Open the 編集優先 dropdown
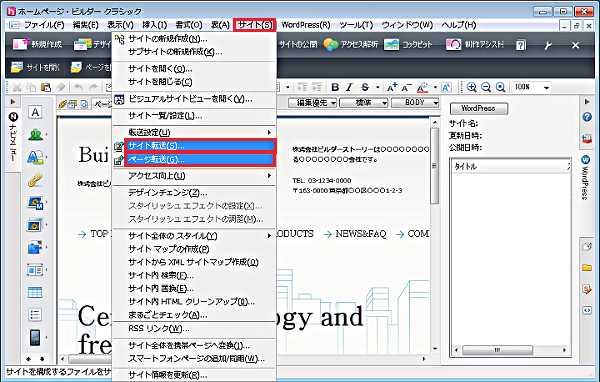The height and width of the screenshot is (382, 600). click(x=312, y=103)
